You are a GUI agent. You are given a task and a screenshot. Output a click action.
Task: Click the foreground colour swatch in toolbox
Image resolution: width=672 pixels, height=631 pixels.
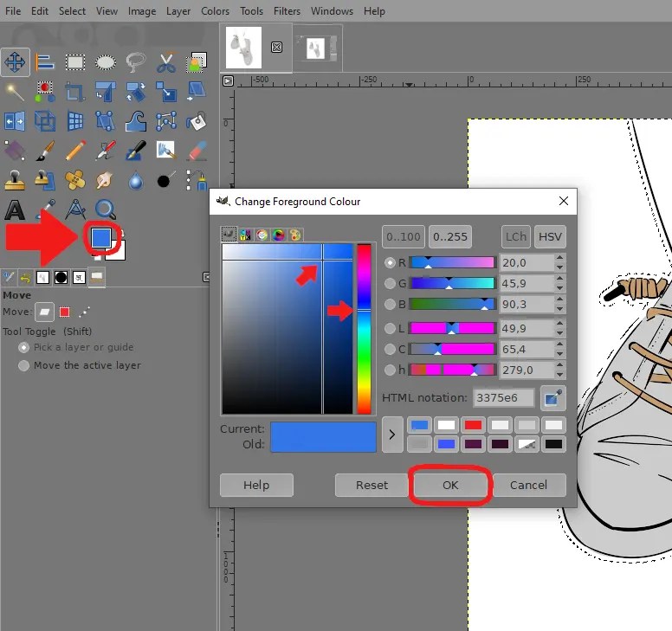click(100, 238)
